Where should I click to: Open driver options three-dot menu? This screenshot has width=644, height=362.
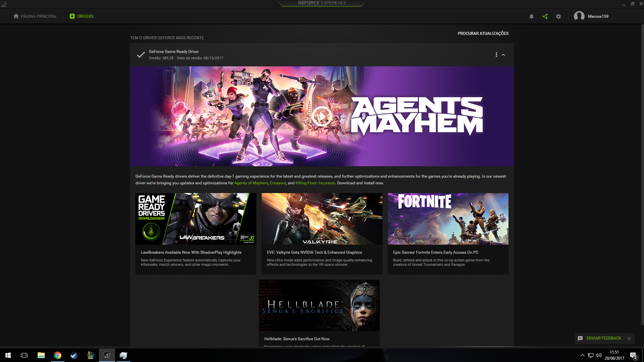[x=496, y=55]
